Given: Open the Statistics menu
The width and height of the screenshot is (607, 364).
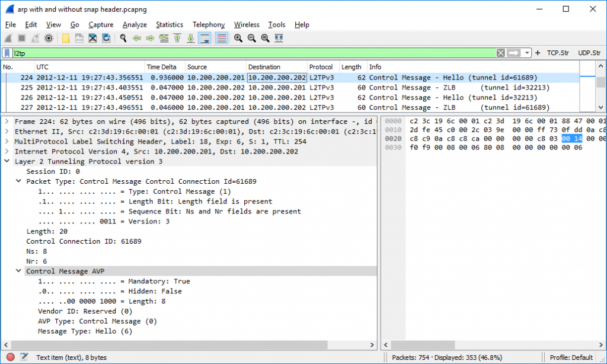Looking at the screenshot, I should click(169, 25).
